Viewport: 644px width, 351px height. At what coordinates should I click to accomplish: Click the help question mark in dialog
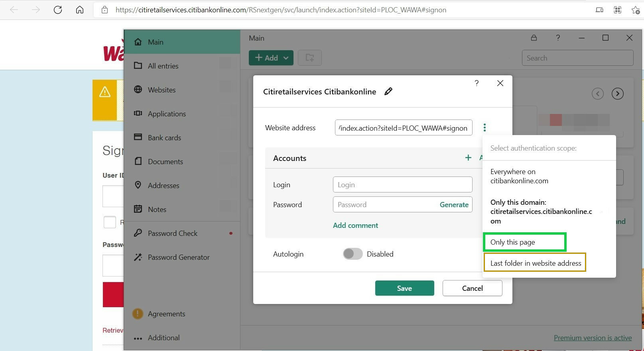(x=477, y=83)
